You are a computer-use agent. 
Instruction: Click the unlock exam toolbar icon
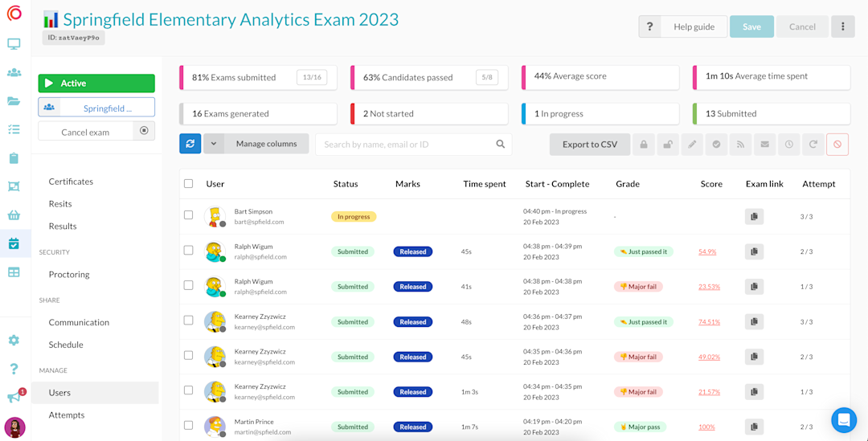pos(668,145)
